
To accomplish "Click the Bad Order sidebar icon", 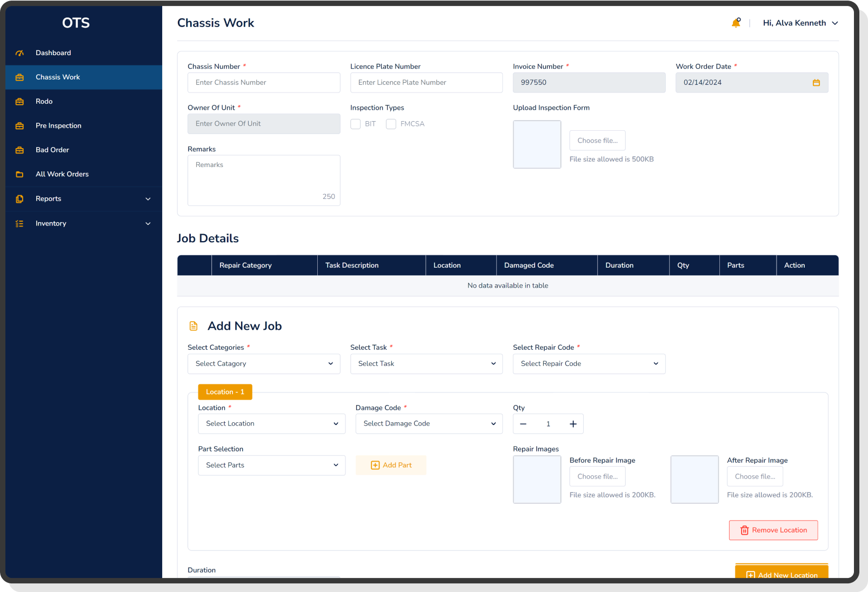I will 19,150.
